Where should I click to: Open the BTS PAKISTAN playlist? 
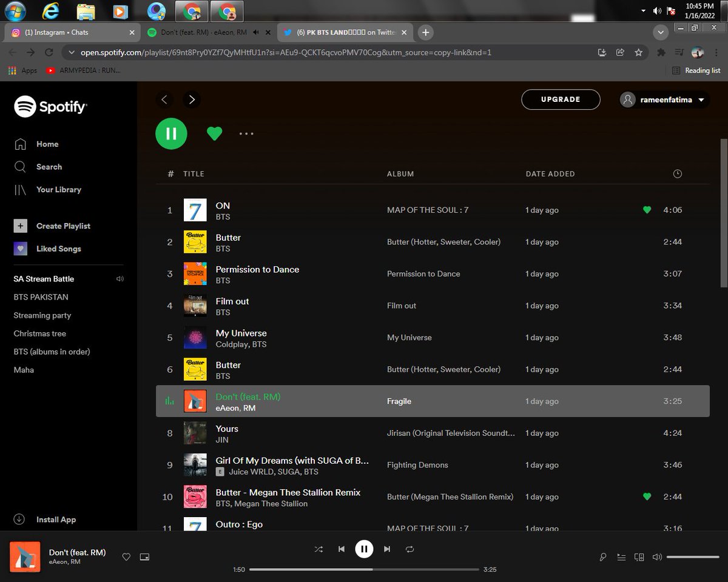coord(41,298)
